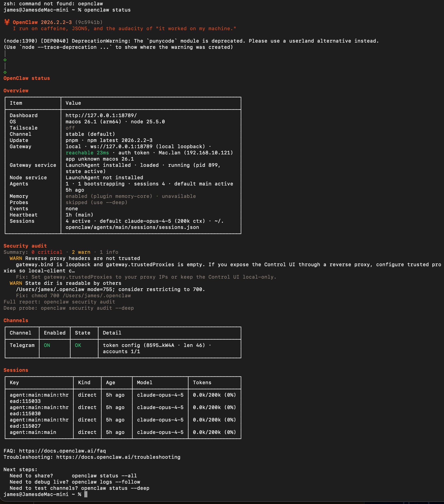Click the green reachable 23ms text
444x504 pixels.
pos(87,153)
